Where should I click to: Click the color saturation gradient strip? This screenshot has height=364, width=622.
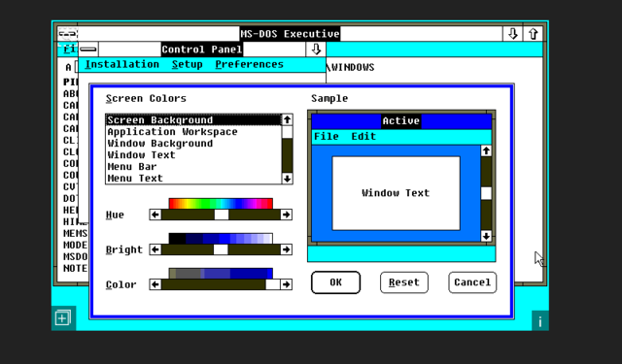click(221, 274)
